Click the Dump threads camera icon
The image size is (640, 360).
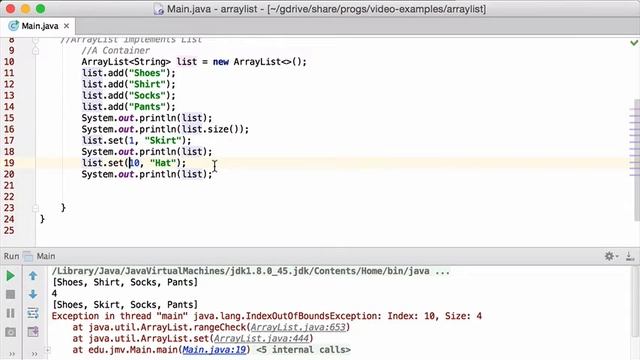pos(10,332)
